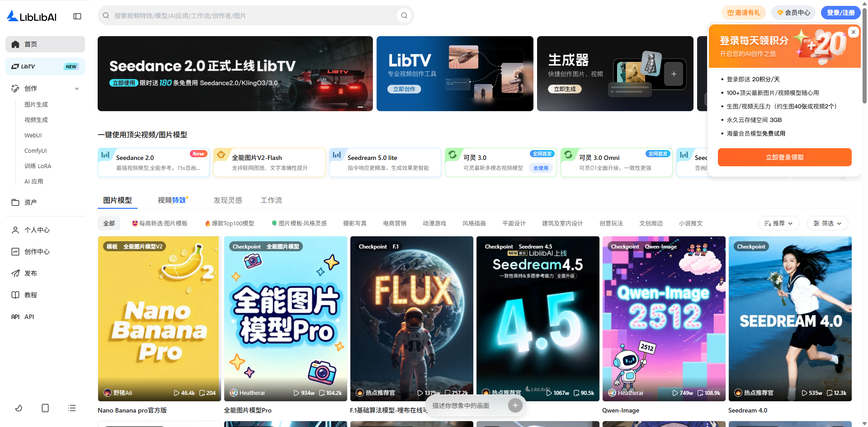Switch to the 视频特效 tab
The height and width of the screenshot is (427, 868).
click(172, 200)
